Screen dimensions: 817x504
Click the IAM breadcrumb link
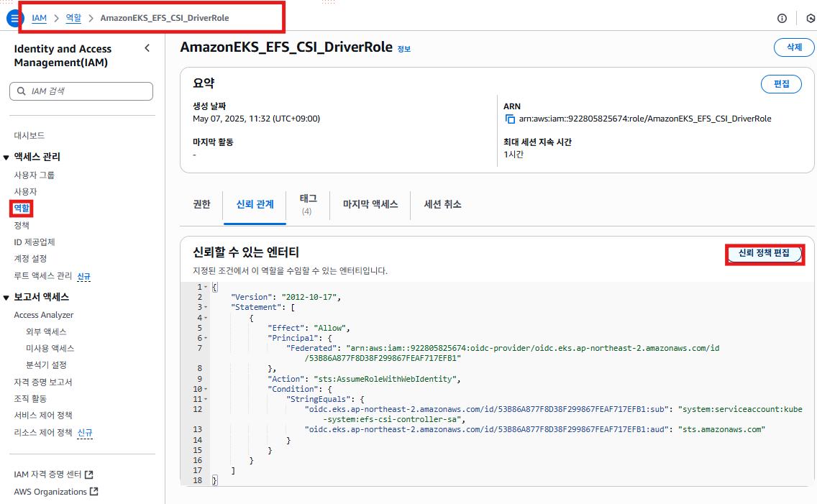click(x=39, y=18)
